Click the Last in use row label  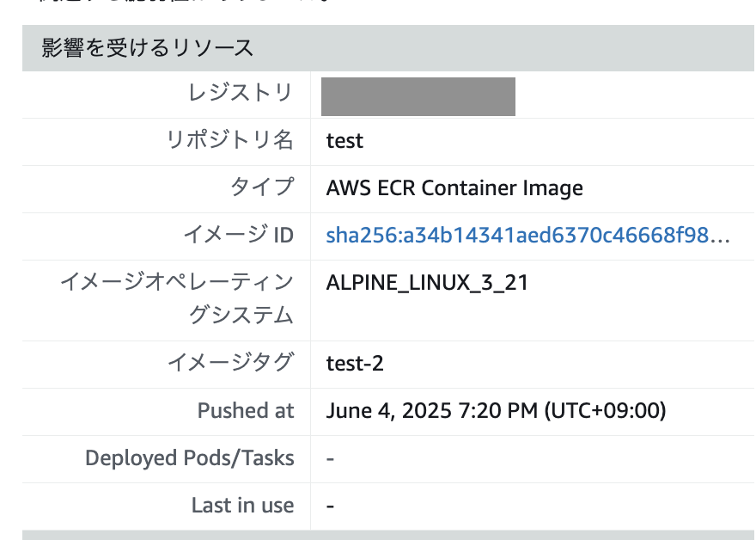[242, 506]
